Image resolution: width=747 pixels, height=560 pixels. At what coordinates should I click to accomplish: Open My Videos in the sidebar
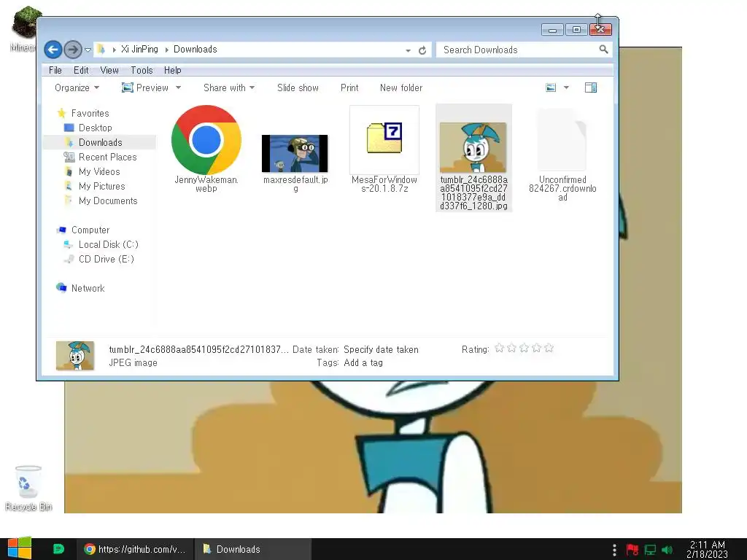pos(99,171)
